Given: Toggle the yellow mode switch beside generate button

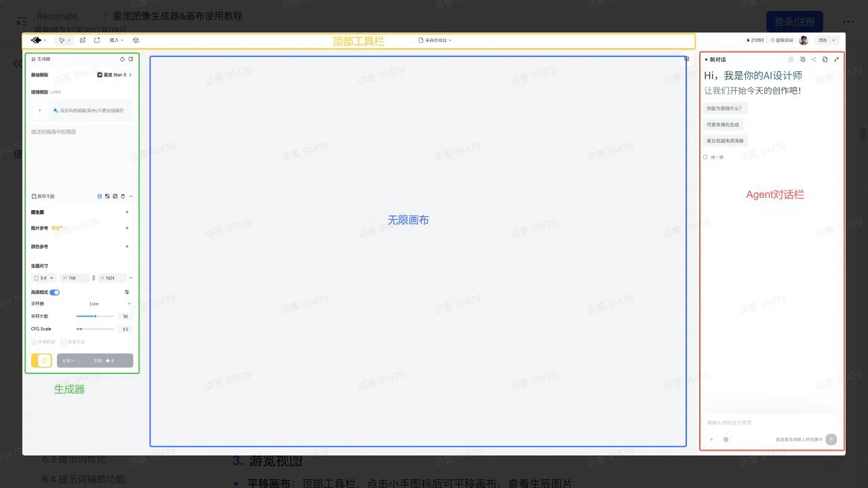Looking at the screenshot, I should pyautogui.click(x=41, y=361).
